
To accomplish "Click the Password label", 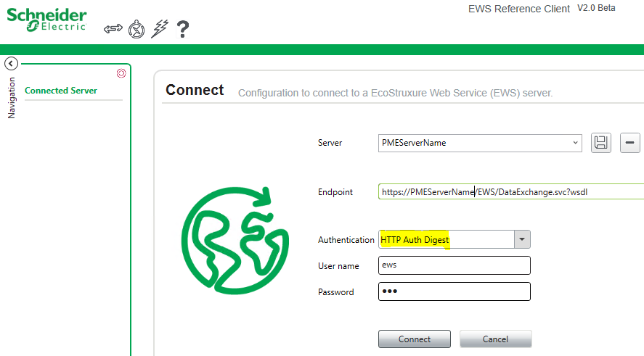I will coord(335,292).
